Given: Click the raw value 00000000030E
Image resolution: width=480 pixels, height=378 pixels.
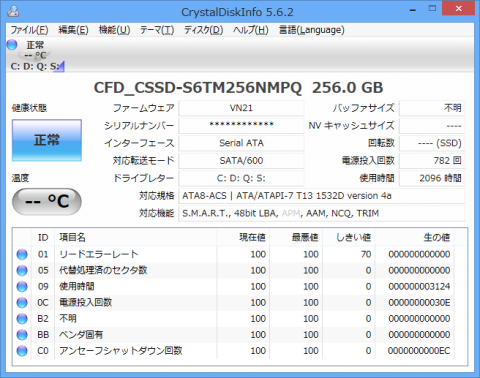Looking at the screenshot, I should point(419,302).
